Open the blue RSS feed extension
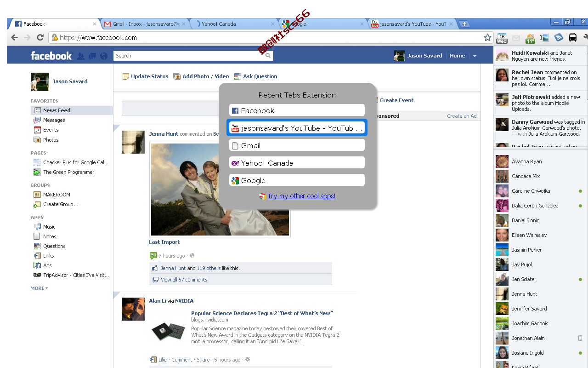The image size is (588, 368). pos(559,38)
